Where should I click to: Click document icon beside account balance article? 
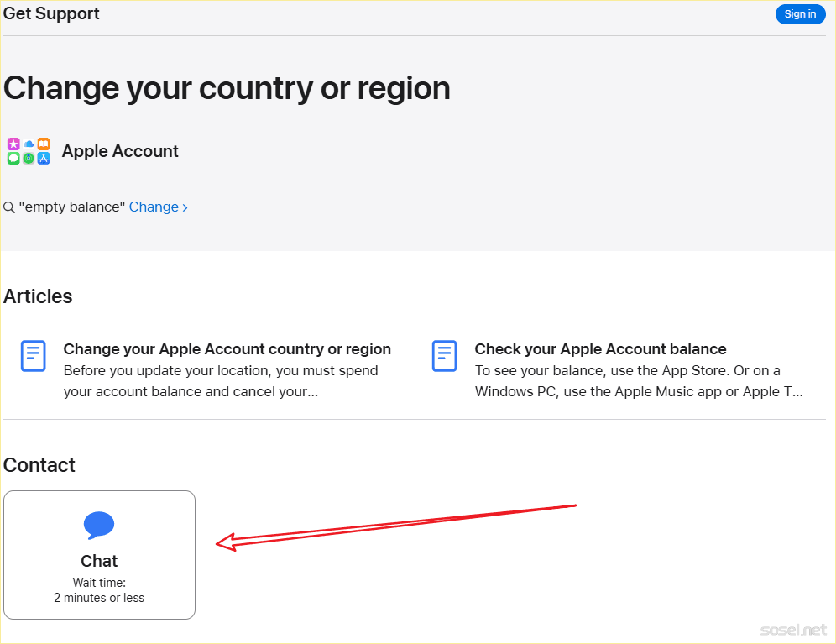[444, 356]
